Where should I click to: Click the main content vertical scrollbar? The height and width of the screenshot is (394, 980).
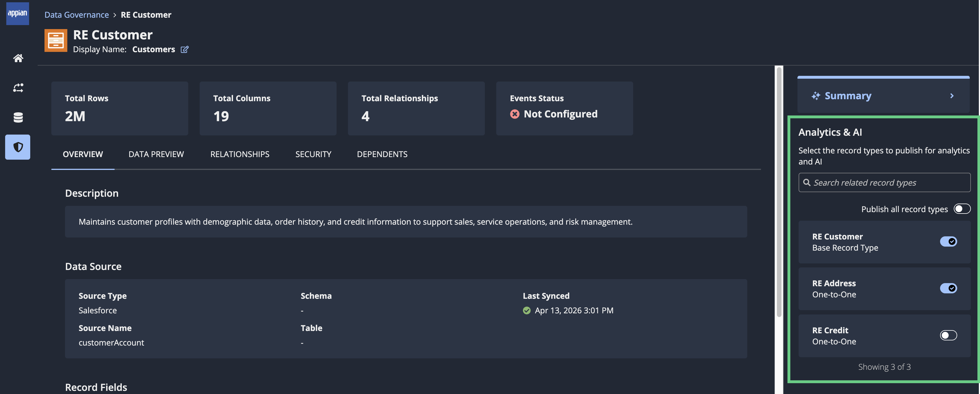pos(779,192)
